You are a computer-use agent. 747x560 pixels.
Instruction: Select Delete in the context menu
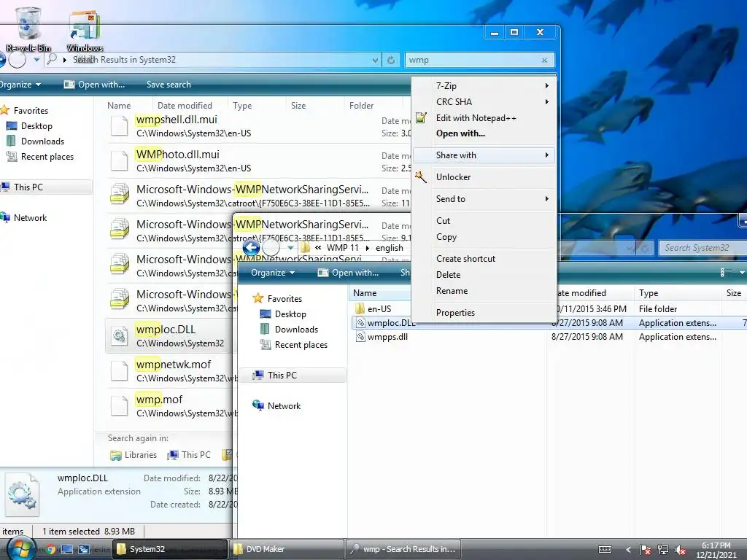484,275
